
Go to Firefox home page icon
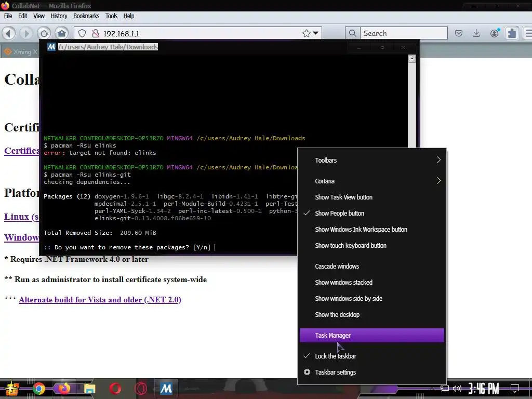62,33
